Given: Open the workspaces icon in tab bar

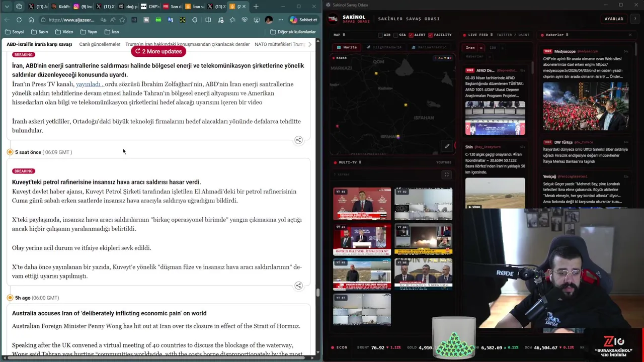Looking at the screenshot, I should (19, 7).
